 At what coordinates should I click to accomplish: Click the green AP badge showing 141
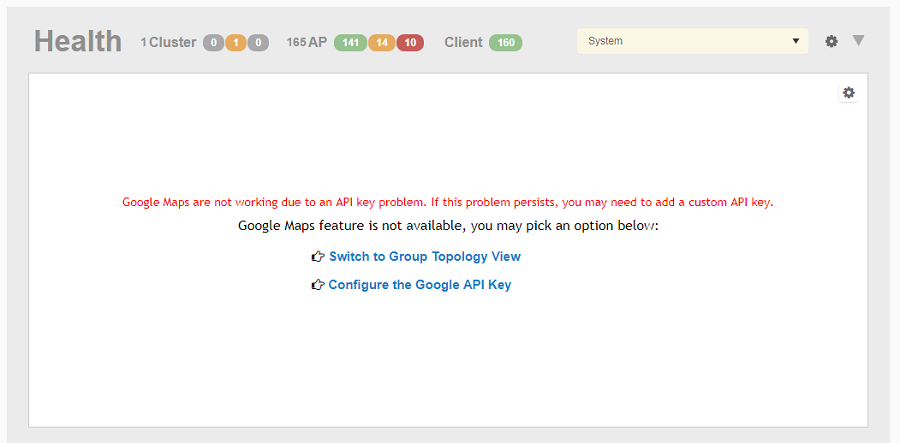[x=351, y=43]
